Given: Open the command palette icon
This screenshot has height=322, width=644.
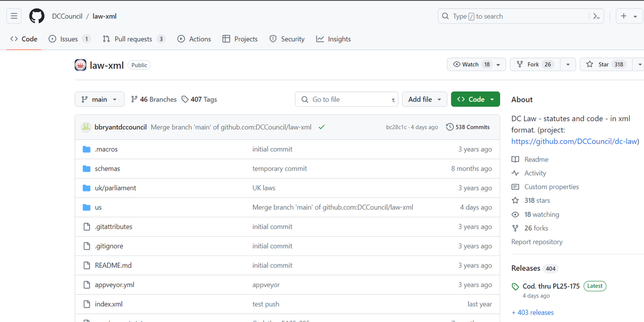Looking at the screenshot, I should (596, 16).
